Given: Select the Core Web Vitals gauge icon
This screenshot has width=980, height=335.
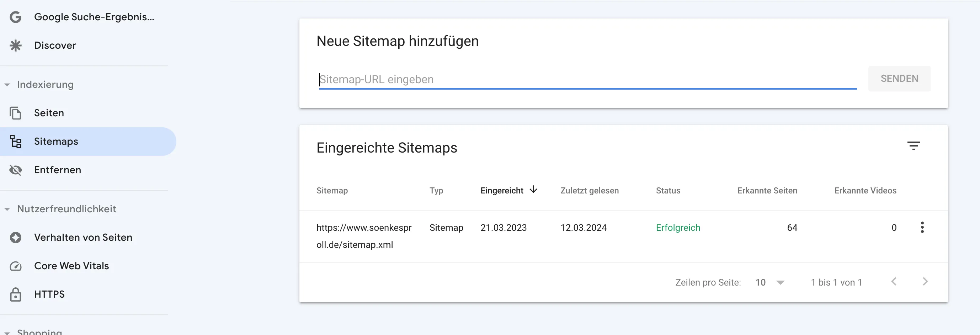Looking at the screenshot, I should point(15,266).
